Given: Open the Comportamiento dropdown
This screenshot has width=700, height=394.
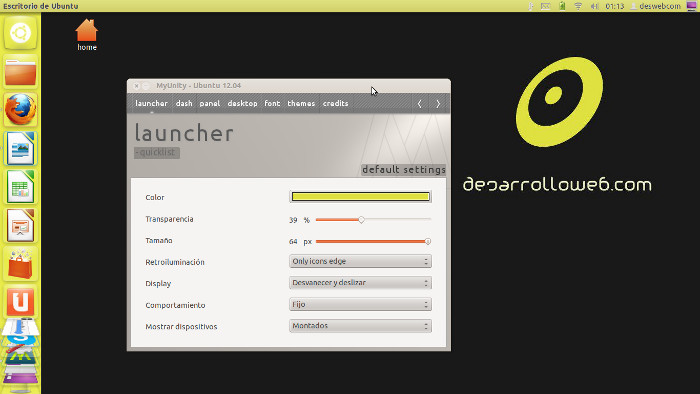Looking at the screenshot, I should [360, 304].
